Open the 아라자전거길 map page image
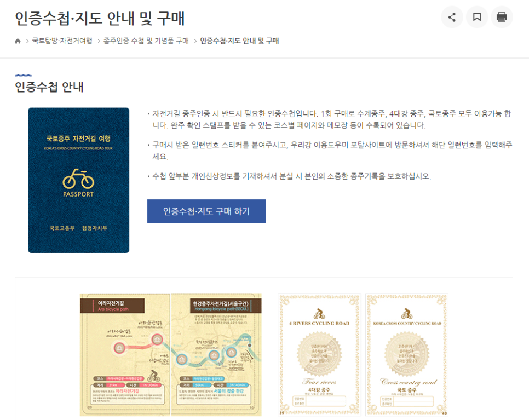The image size is (529, 420). (125, 354)
